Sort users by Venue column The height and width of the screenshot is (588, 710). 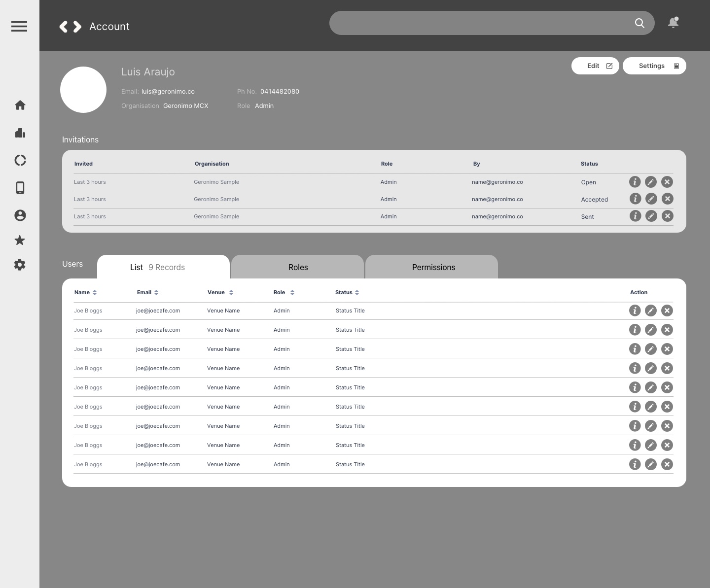point(231,292)
